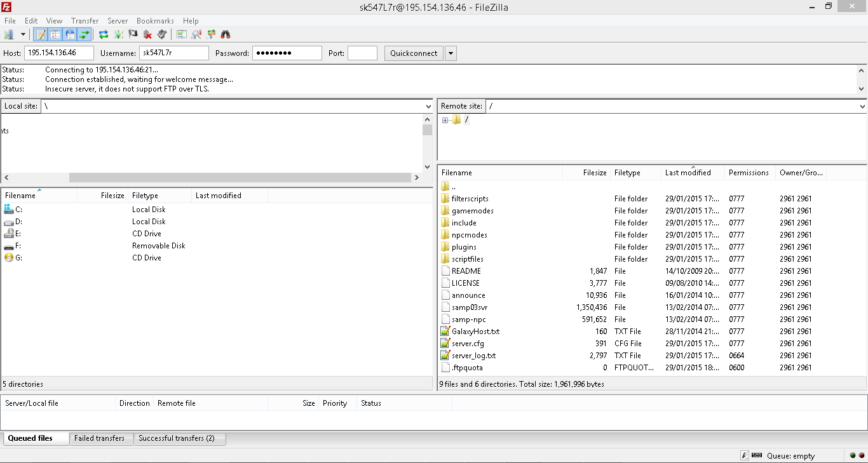Image resolution: width=868 pixels, height=463 pixels.
Task: Click the Username input field
Action: 174,53
